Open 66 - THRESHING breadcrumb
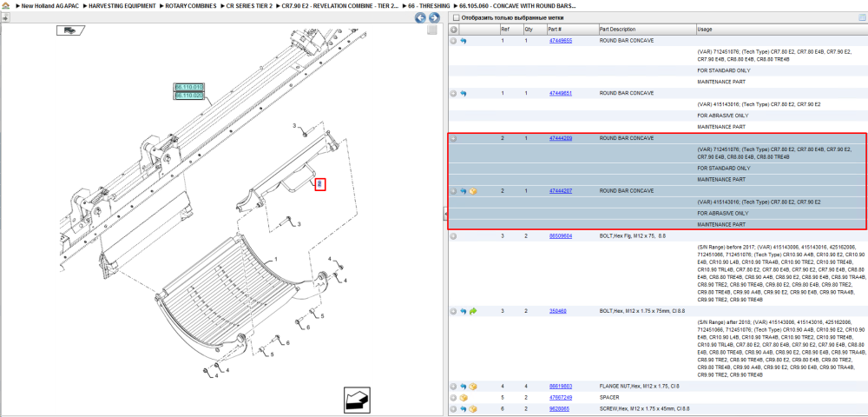Viewport: 868px width, 417px height. pyautogui.click(x=429, y=5)
